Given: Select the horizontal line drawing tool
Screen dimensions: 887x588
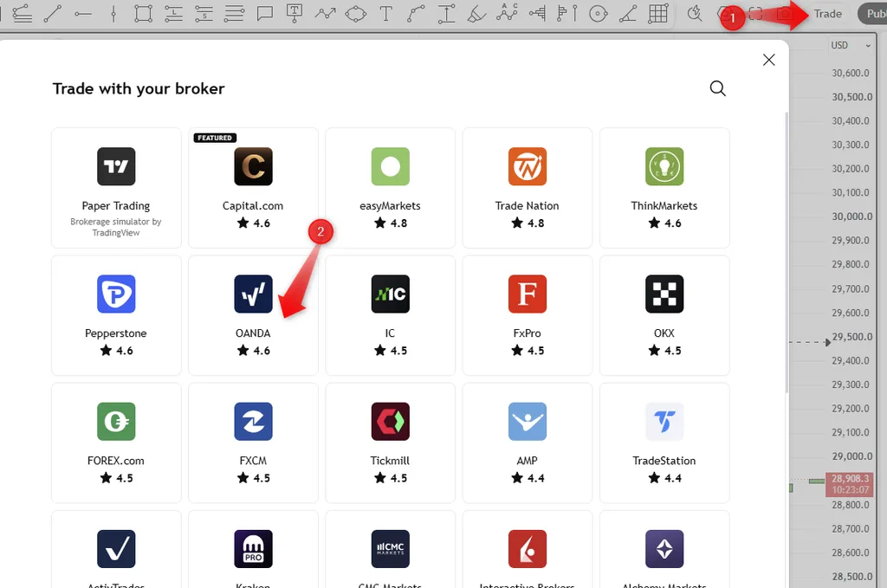Looking at the screenshot, I should click(83, 14).
